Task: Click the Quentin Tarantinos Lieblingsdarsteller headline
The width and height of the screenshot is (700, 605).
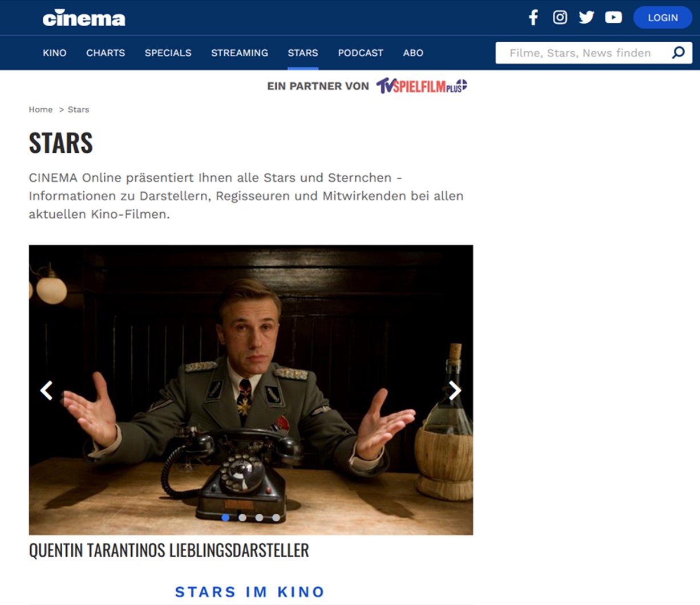Action: (169, 550)
